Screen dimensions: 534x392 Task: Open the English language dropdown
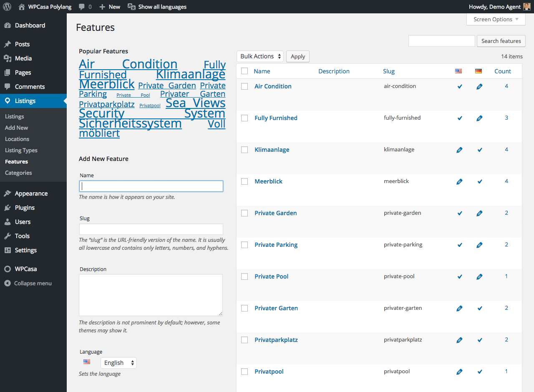(119, 363)
